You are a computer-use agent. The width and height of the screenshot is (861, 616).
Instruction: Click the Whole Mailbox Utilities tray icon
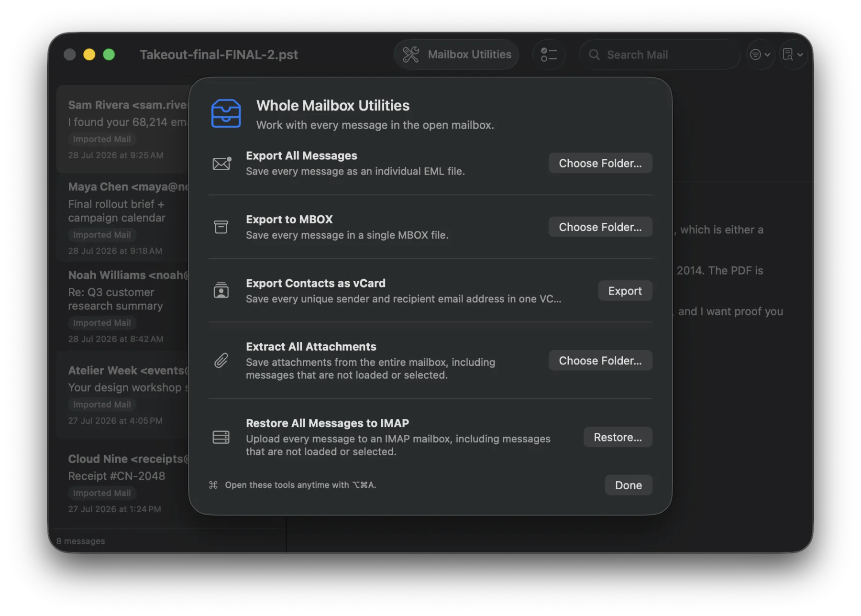click(226, 113)
